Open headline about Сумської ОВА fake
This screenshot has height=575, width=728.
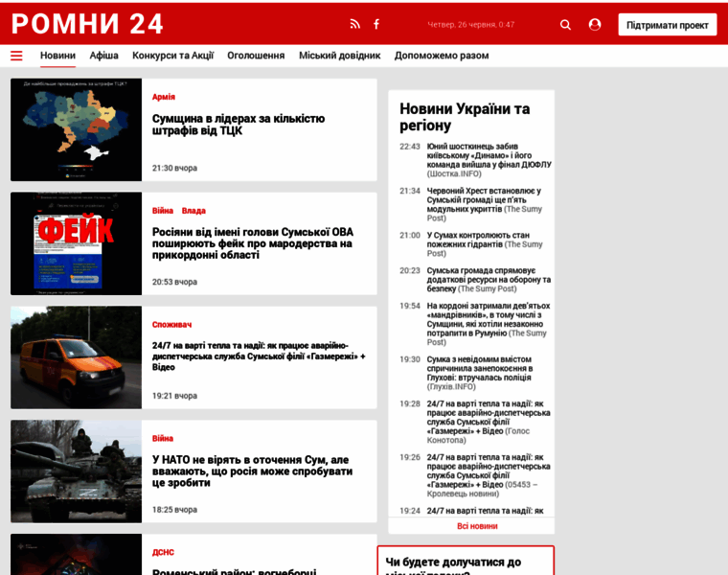[x=253, y=243]
